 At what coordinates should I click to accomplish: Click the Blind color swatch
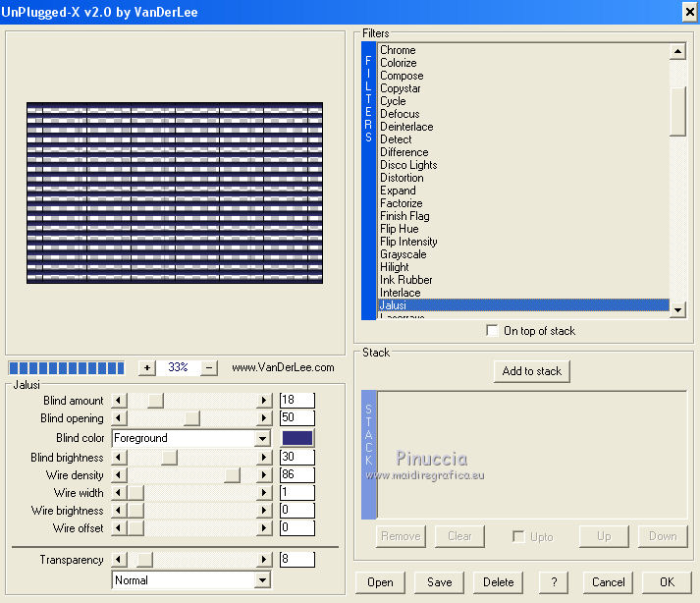pos(297,438)
